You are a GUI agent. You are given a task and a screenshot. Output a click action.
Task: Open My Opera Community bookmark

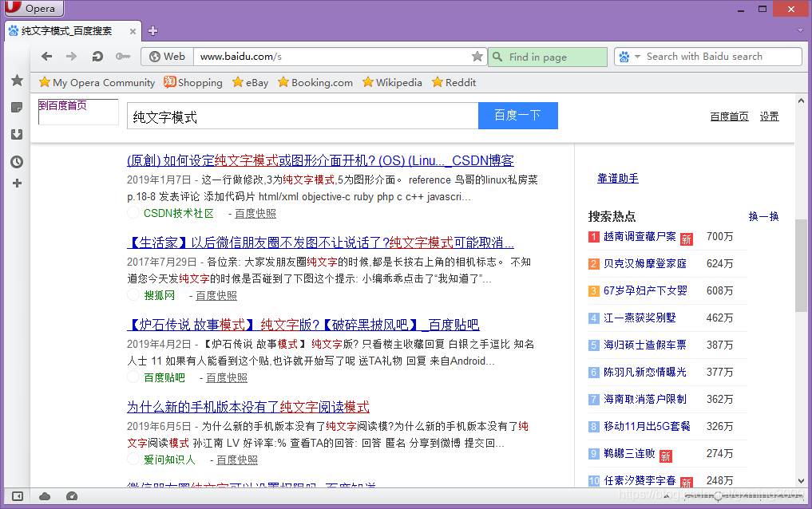point(97,83)
